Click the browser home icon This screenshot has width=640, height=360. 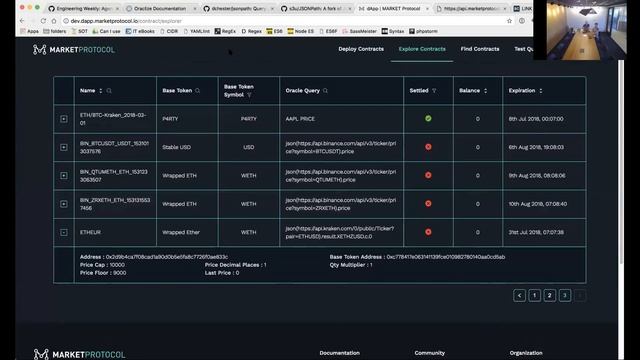[x=53, y=21]
